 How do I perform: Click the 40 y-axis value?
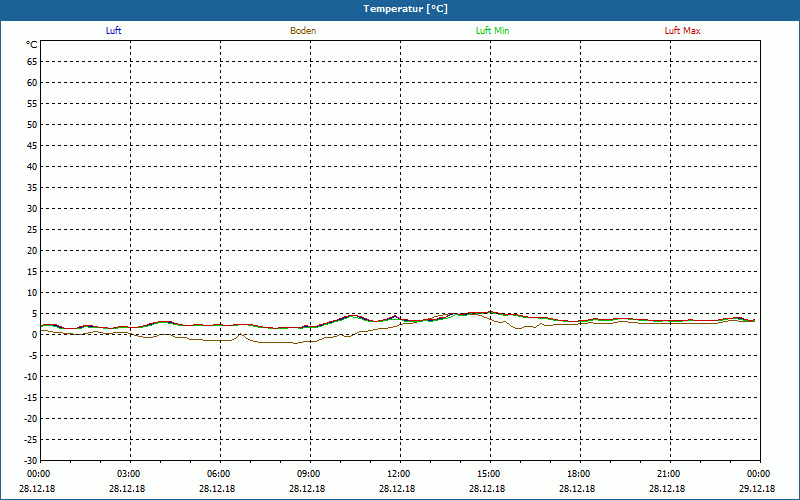click(x=32, y=167)
